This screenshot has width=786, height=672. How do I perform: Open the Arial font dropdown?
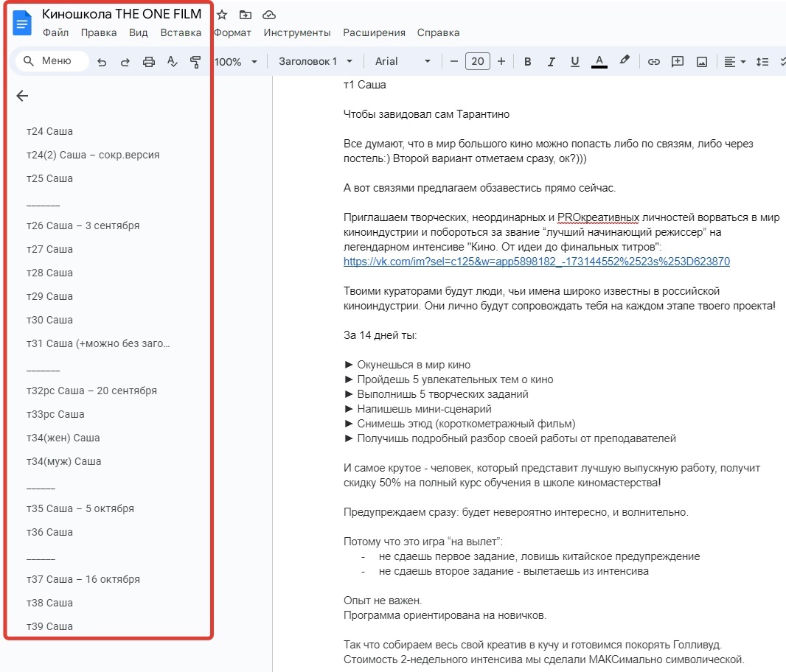tap(403, 61)
